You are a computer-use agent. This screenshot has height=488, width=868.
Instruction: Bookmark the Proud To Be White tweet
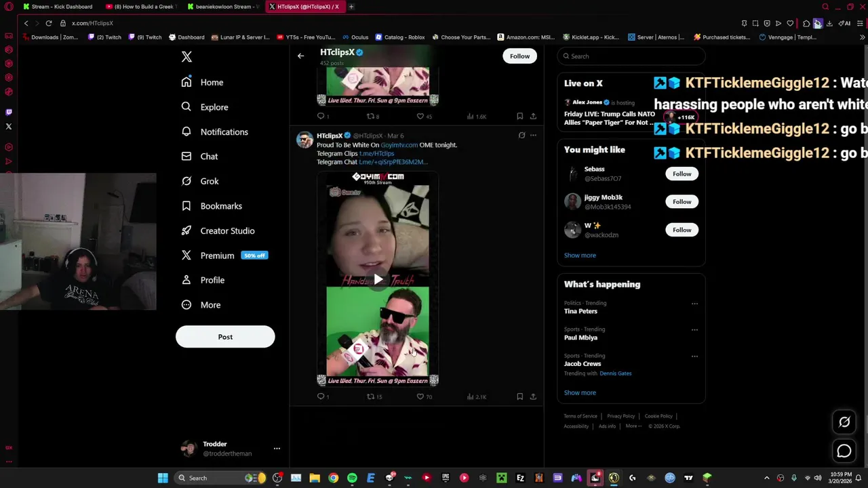519,396
